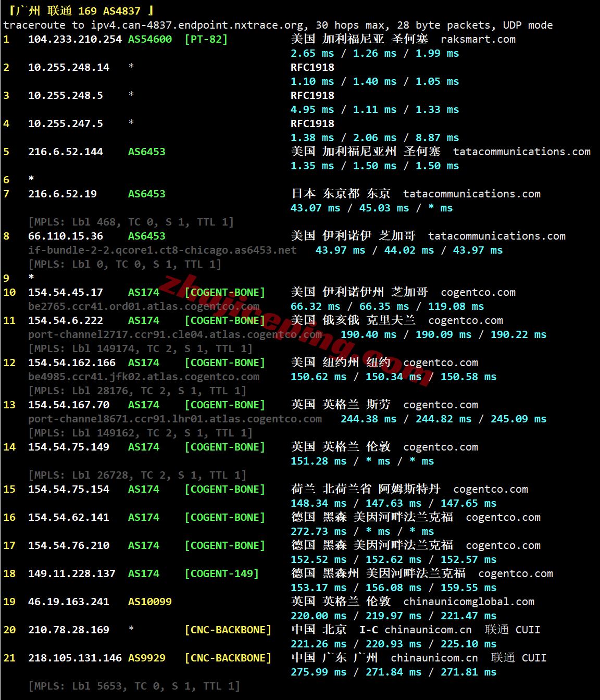Viewport: 600px width, 700px height.
Task: Click IP 149.11.228.137 on hop 18
Action: [72, 573]
